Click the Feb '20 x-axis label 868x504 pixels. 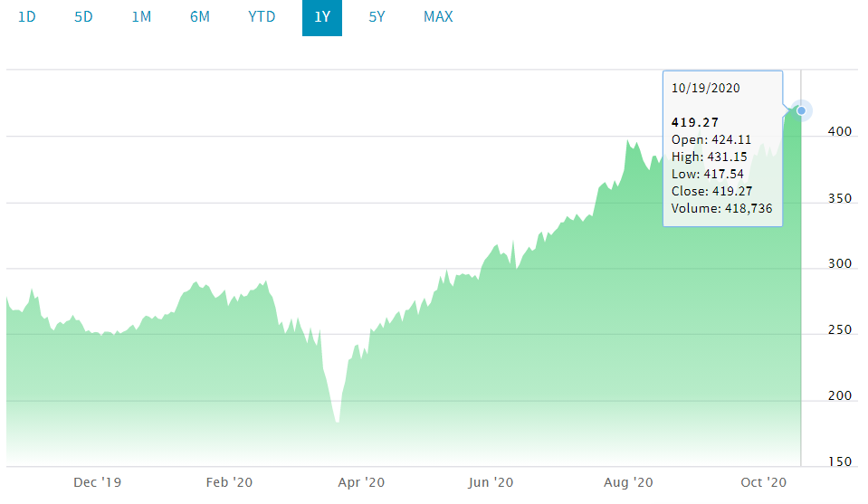[x=230, y=482]
